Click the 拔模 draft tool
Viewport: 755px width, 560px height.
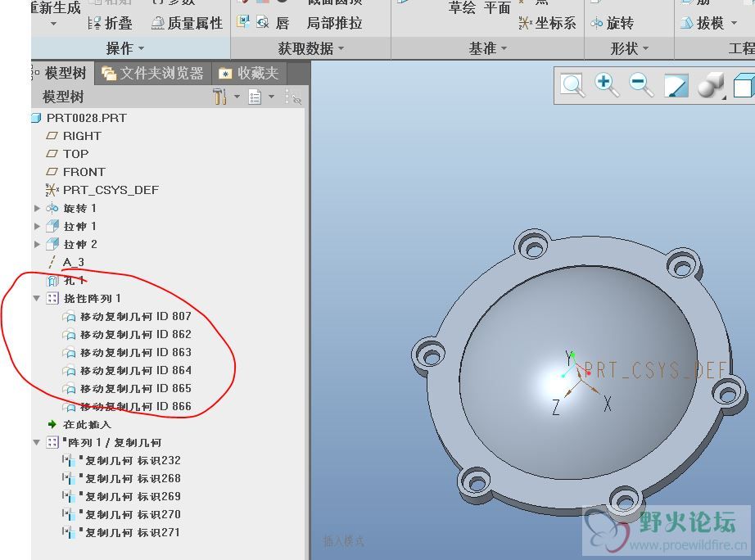tap(701, 24)
